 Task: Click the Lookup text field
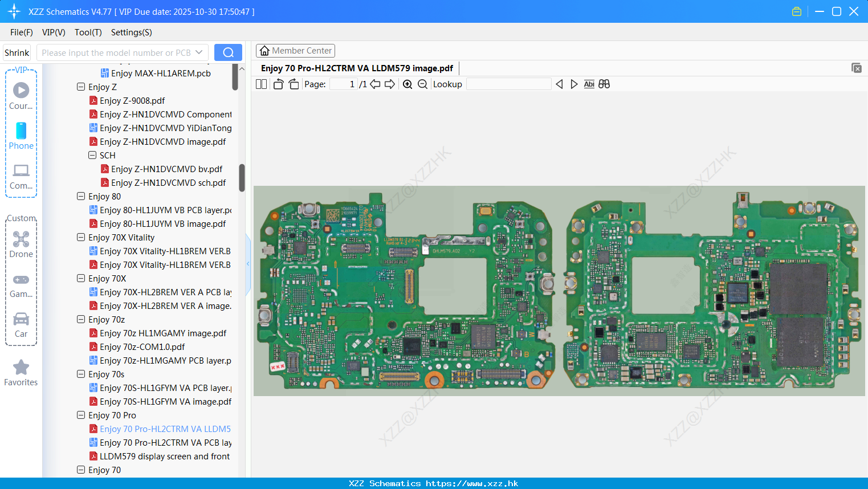[x=508, y=84]
